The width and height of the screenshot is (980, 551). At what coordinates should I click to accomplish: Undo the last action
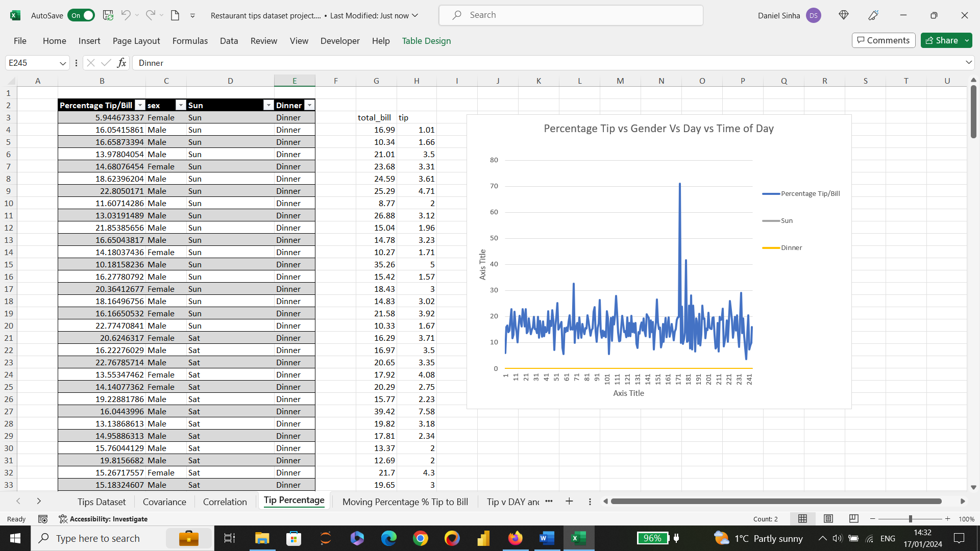[126, 15]
